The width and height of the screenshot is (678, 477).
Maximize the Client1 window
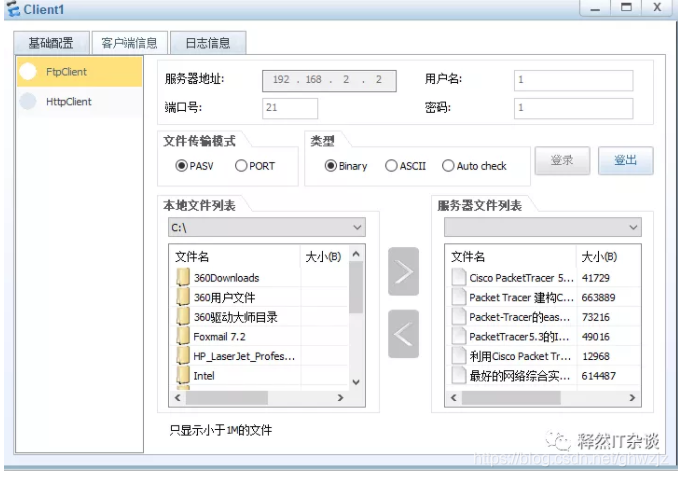coord(626,8)
